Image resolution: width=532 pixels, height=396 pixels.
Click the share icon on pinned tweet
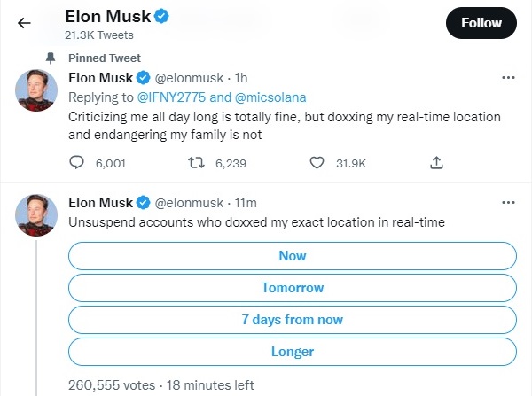(436, 162)
